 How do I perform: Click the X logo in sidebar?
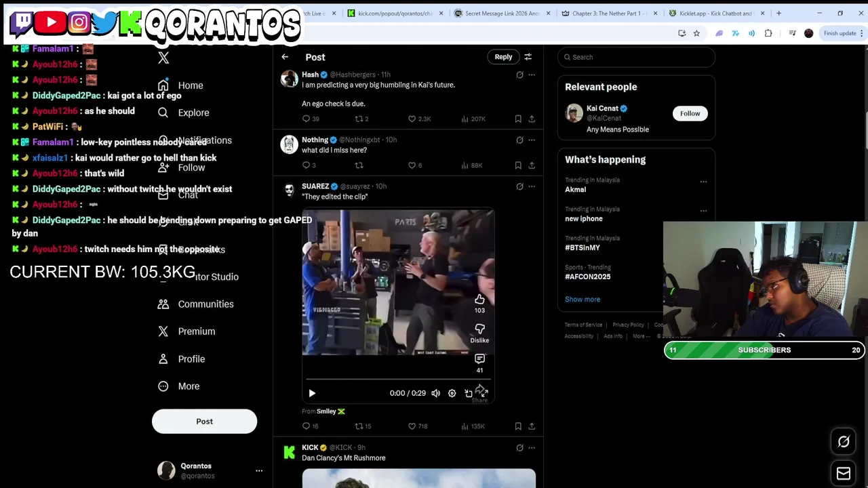pyautogui.click(x=163, y=58)
